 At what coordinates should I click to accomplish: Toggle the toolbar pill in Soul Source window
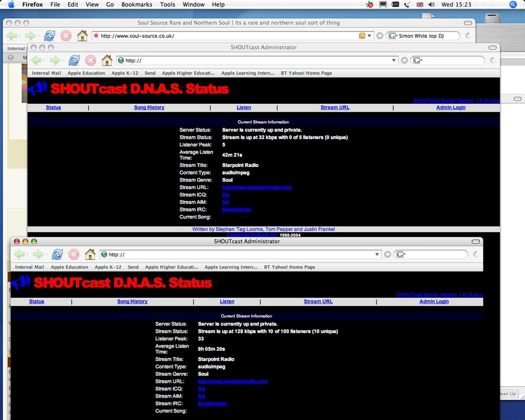coord(468,23)
